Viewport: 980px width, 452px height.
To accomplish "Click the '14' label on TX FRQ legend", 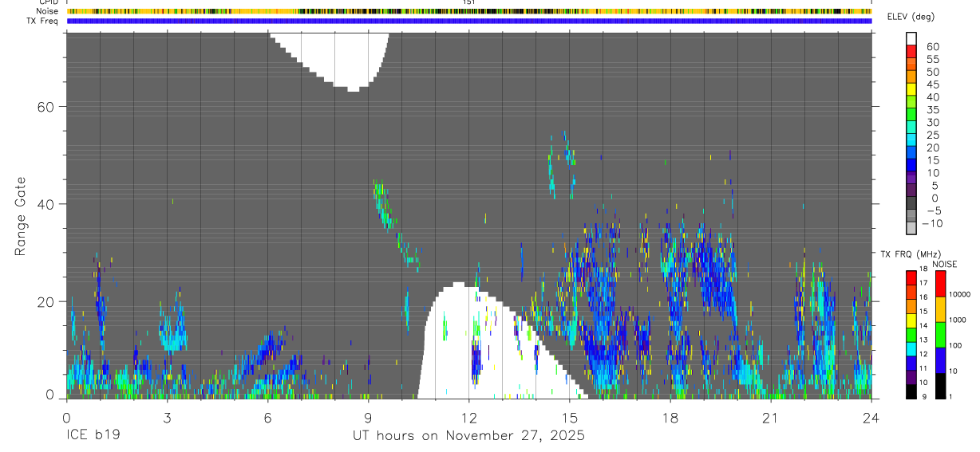I will pyautogui.click(x=923, y=326).
